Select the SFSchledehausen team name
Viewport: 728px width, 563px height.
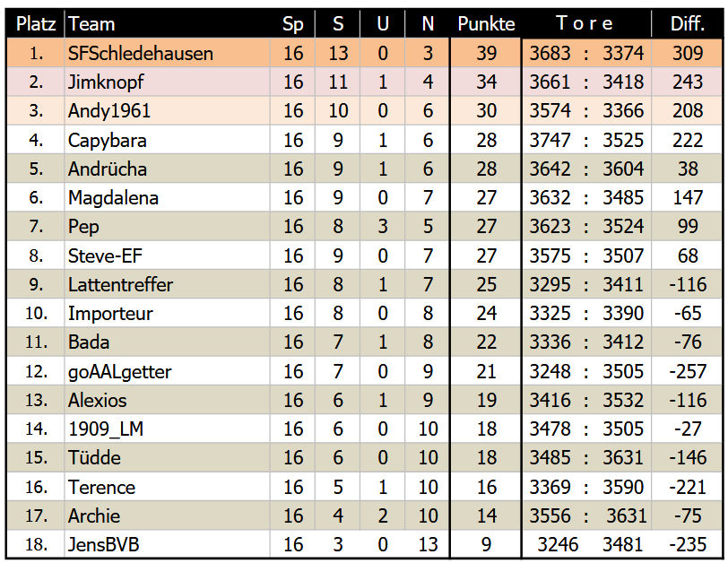coord(141,54)
